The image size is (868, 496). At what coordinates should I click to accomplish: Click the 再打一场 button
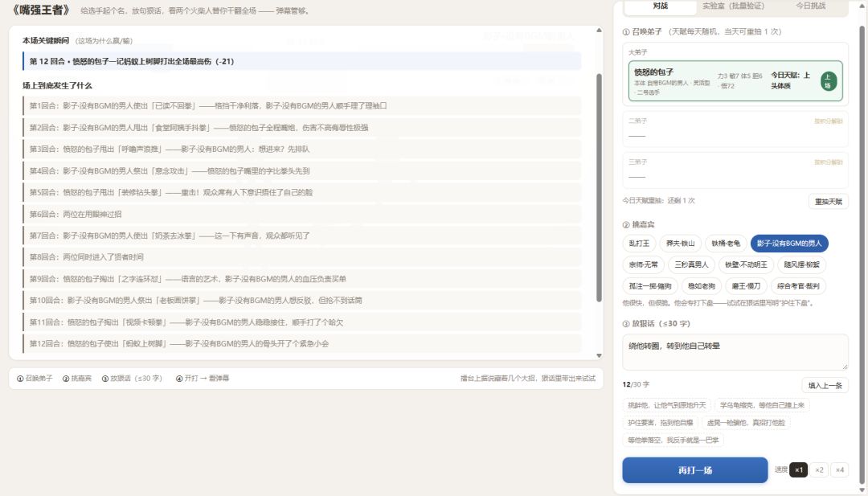[694, 470]
